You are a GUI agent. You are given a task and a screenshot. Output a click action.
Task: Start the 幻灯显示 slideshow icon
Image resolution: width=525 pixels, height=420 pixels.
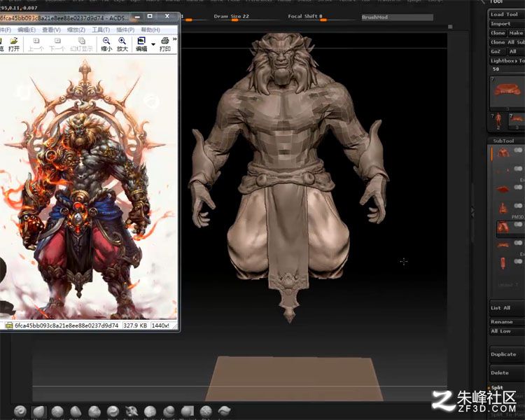[81, 44]
